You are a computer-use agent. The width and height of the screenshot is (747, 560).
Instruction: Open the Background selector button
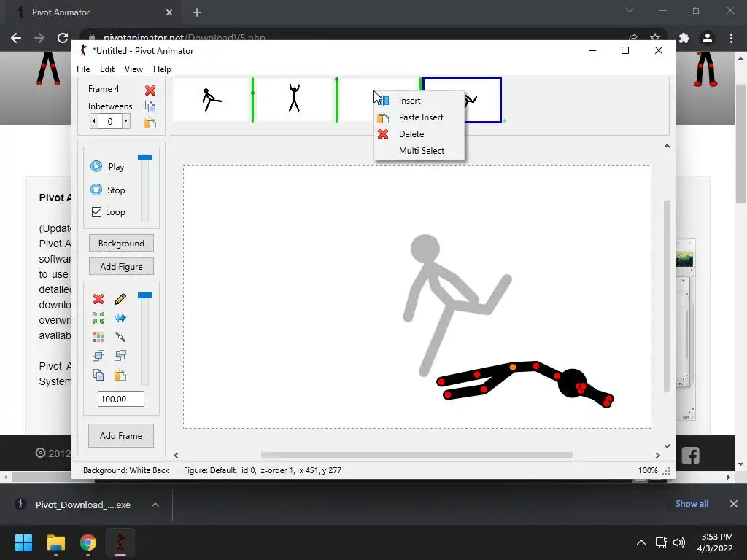[x=121, y=244]
